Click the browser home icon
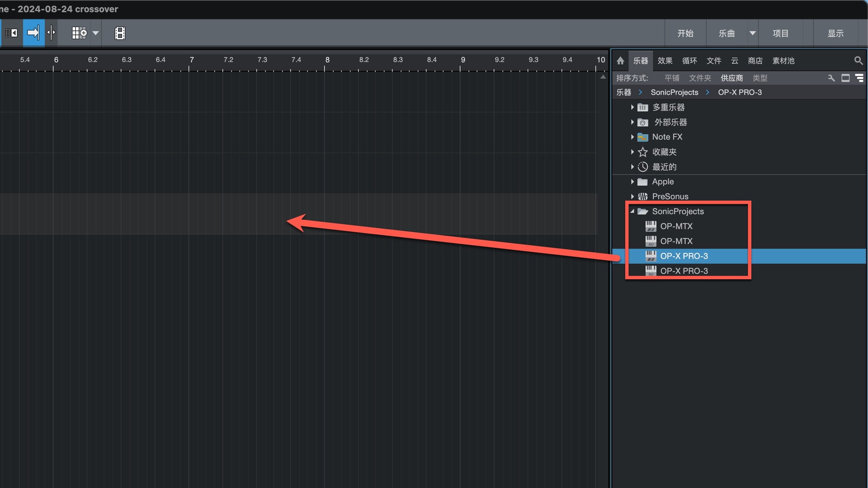 [x=620, y=61]
